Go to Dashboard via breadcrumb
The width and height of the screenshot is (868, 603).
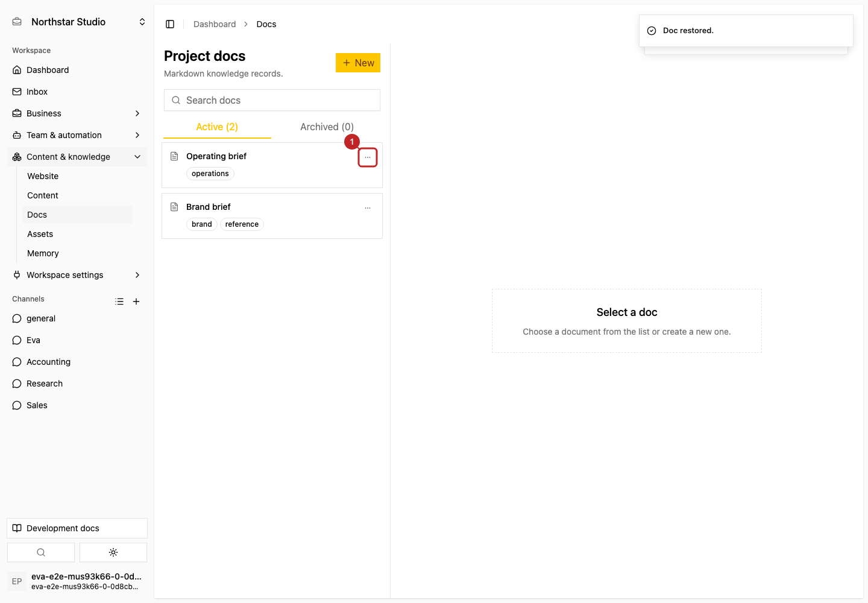coord(215,24)
